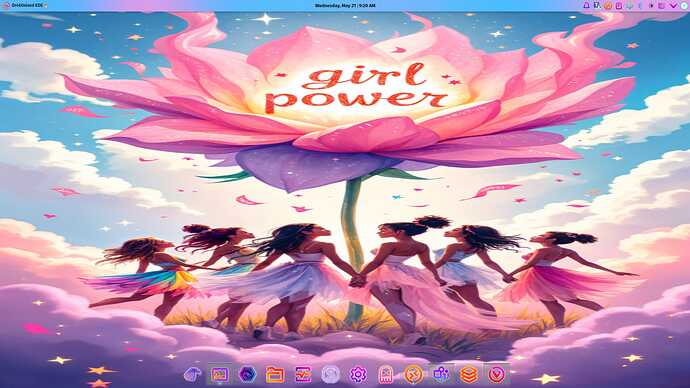Open the date and time clock menu
Image resolution: width=690 pixels, height=388 pixels.
point(345,6)
